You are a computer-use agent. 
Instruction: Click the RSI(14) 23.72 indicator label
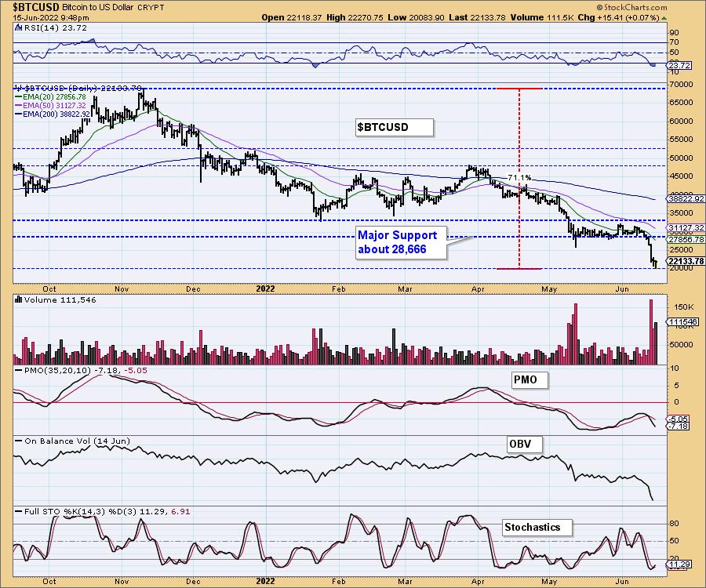coord(54,28)
